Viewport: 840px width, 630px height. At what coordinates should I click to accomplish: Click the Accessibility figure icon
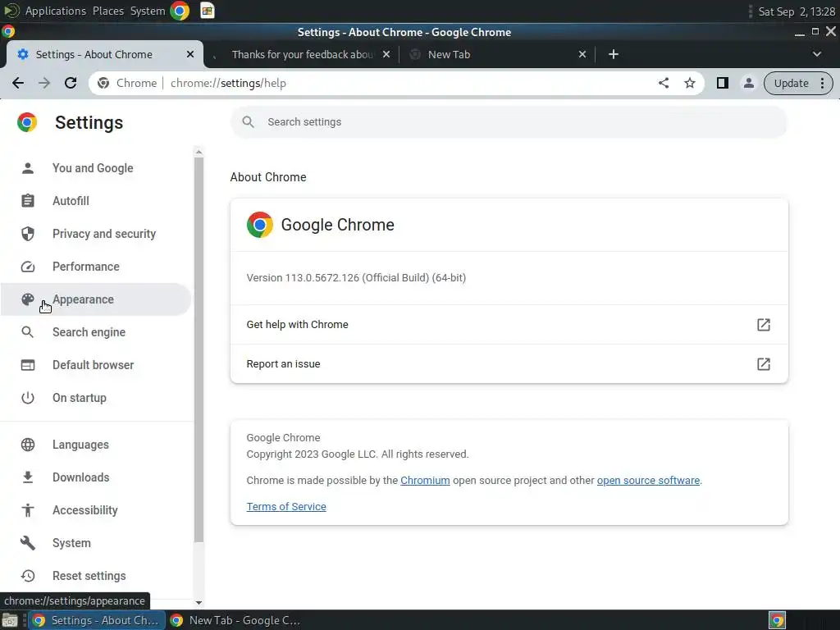[28, 510]
